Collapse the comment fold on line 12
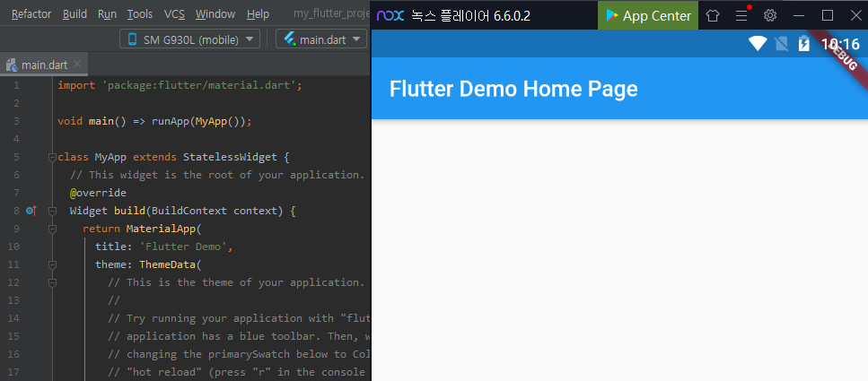868x381 pixels. coord(52,282)
